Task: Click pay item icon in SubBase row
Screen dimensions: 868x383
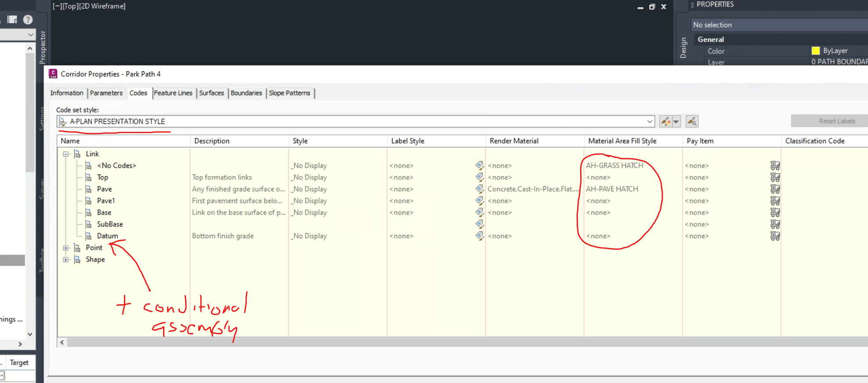Action: (x=775, y=224)
